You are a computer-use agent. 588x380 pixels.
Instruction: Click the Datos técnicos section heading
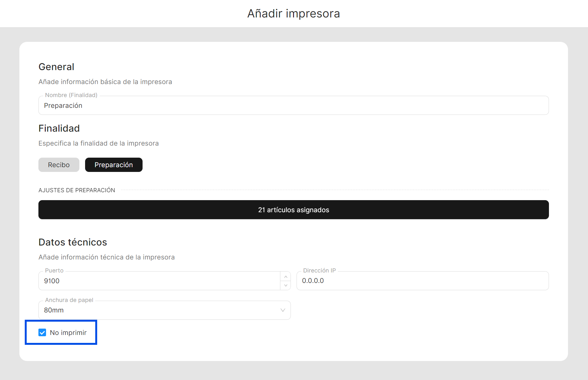coord(73,242)
